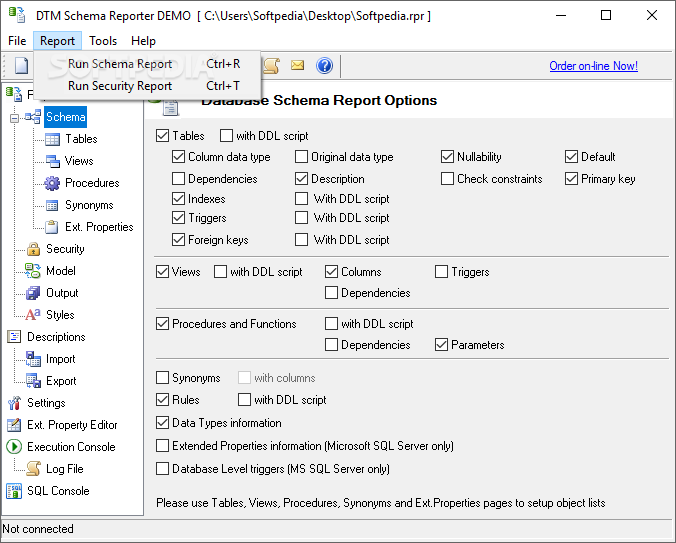Uncheck the Rules checkbox

(x=162, y=400)
